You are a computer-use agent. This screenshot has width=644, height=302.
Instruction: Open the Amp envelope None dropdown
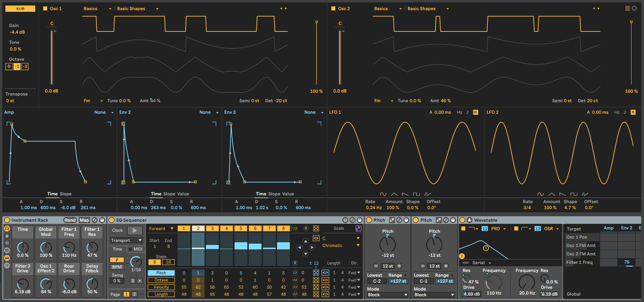click(x=104, y=112)
